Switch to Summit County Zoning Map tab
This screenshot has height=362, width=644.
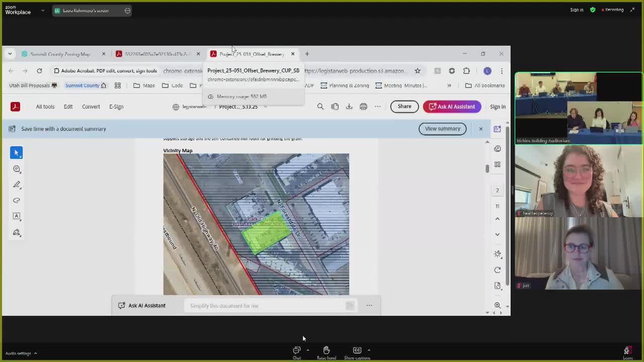[60, 54]
